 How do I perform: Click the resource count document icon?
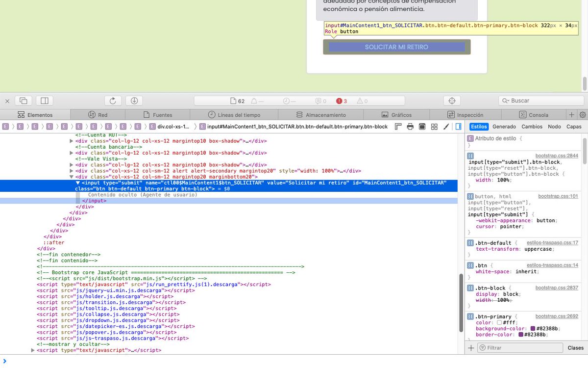[238, 101]
